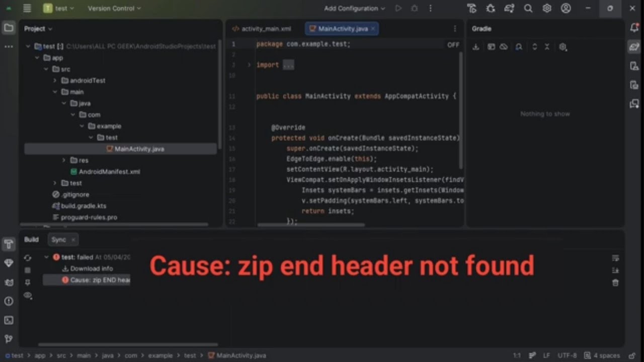644x362 pixels.
Task: Open the Project tool window folder icon
Action: [x=9, y=28]
